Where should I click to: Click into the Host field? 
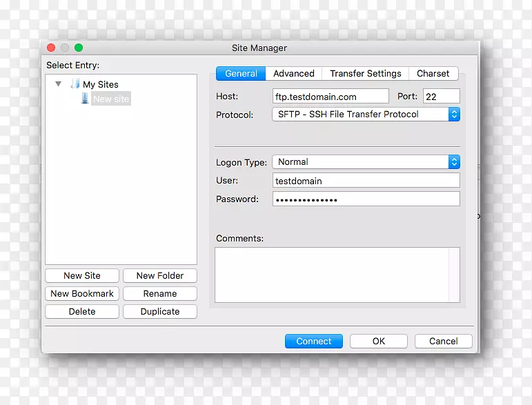coord(331,97)
